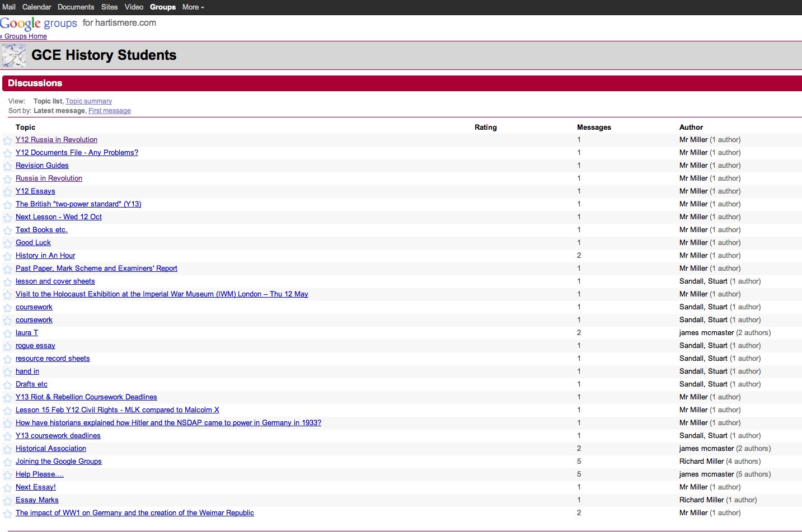Star the 'Revision Guides' topic
The image size is (802, 532).
point(7,166)
